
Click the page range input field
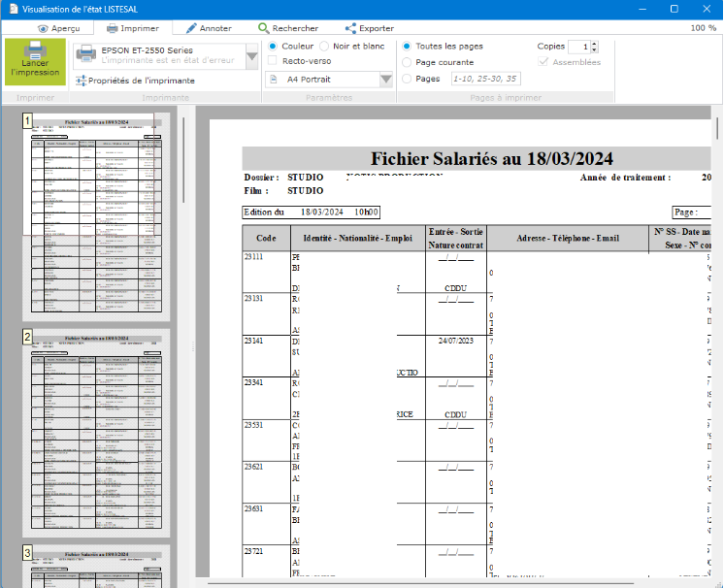(486, 79)
